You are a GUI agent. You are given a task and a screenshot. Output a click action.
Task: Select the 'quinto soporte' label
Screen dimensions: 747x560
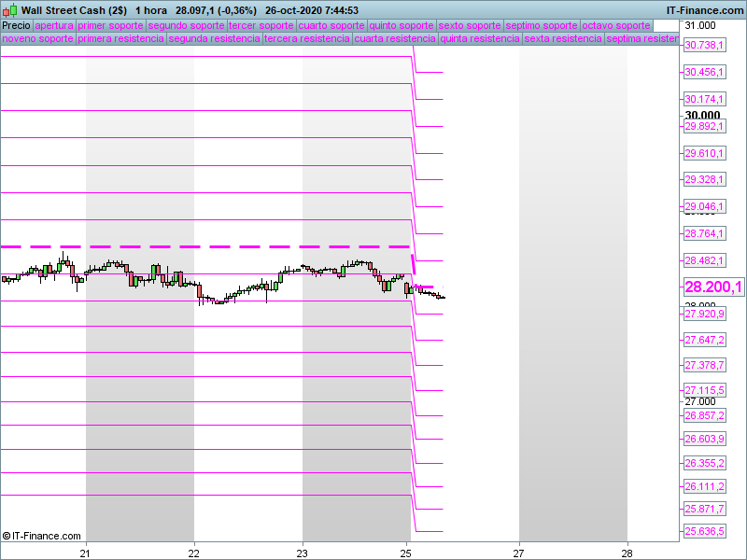click(402, 25)
